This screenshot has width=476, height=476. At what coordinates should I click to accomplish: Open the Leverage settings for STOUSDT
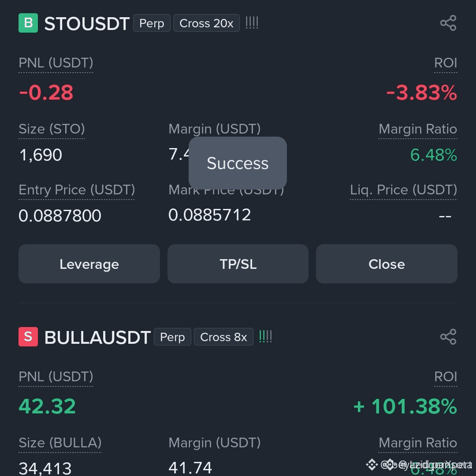(x=89, y=264)
